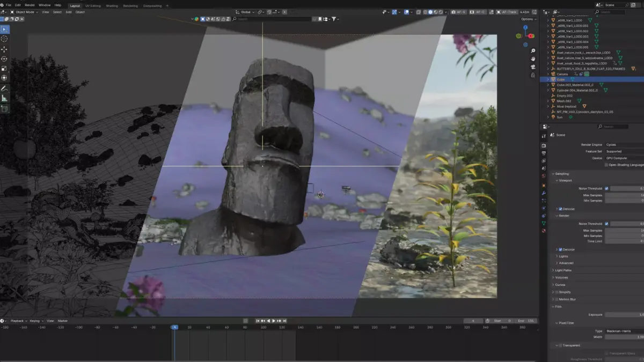Click the filter Width value slider
Image resolution: width=644 pixels, height=362 pixels.
pyautogui.click(x=624, y=337)
